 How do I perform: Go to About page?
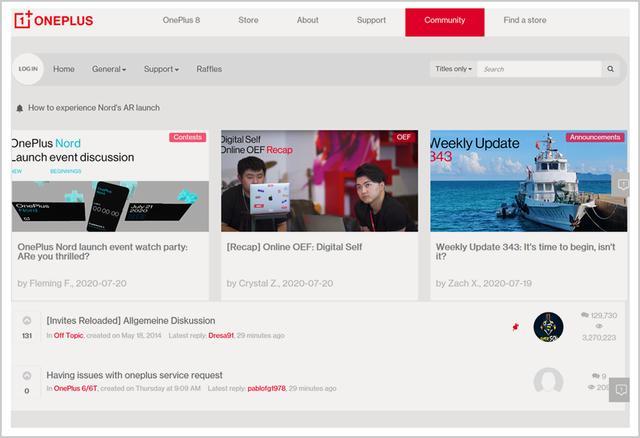(x=307, y=20)
